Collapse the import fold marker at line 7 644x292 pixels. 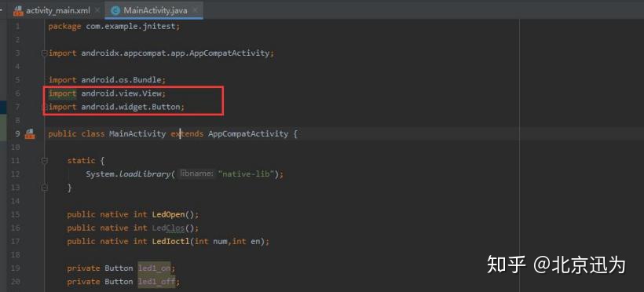click(x=44, y=107)
